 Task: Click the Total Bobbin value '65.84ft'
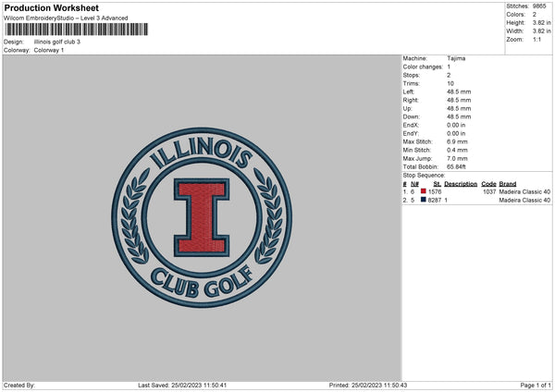tap(456, 167)
